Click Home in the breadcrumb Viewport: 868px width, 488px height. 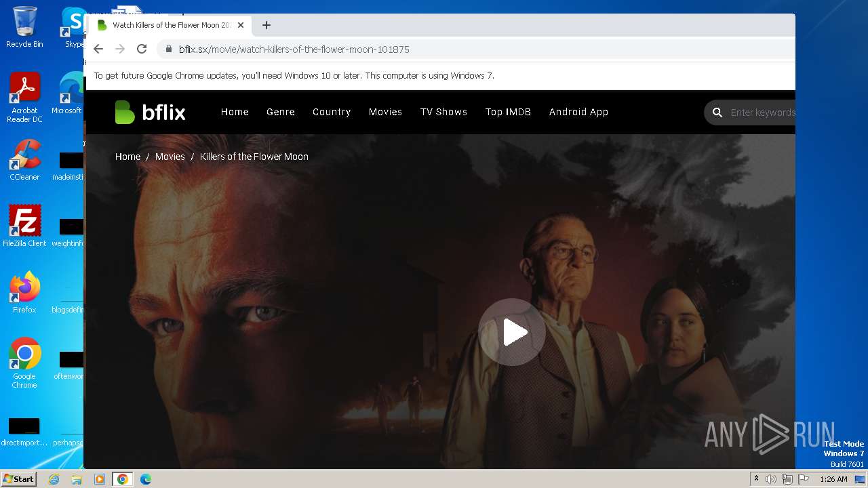click(x=127, y=157)
